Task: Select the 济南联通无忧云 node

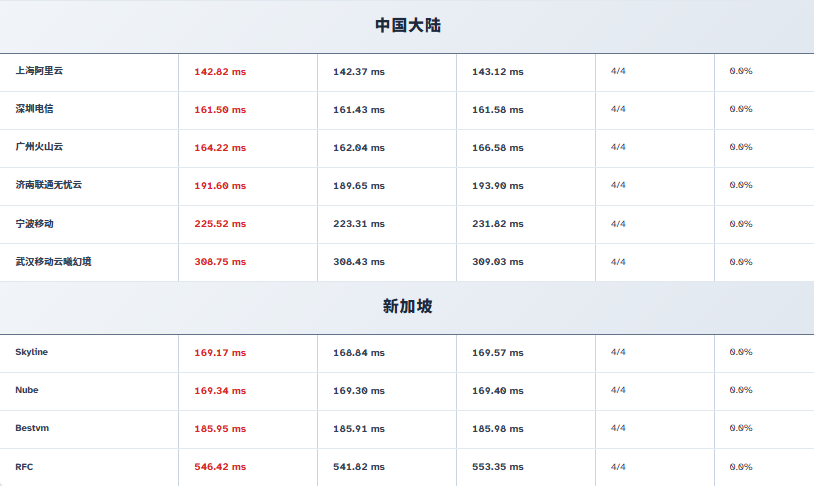Action: tap(49, 185)
